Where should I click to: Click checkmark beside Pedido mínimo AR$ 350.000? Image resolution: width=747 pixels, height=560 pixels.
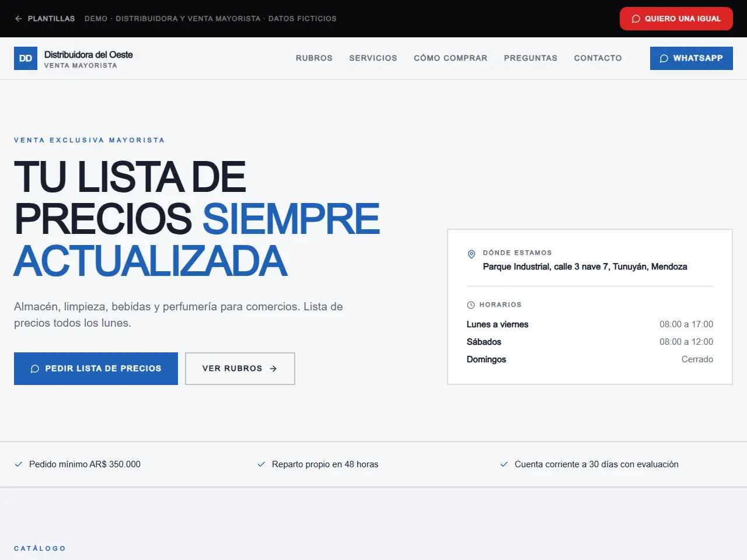[18, 464]
